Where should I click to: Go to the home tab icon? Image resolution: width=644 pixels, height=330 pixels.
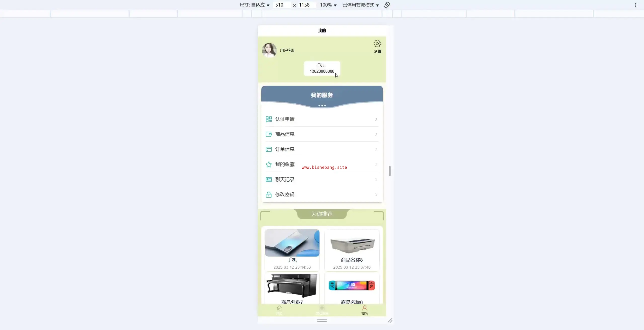point(279,308)
